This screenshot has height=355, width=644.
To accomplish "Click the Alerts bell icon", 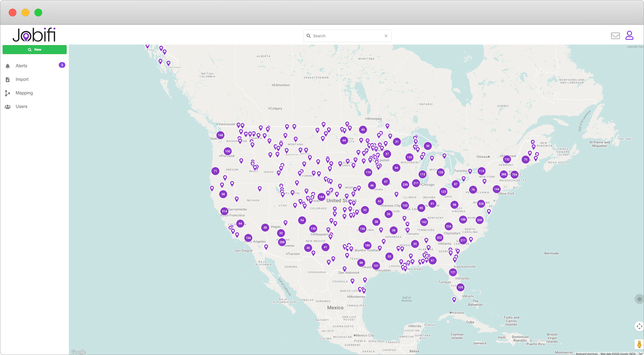I will [x=8, y=66].
